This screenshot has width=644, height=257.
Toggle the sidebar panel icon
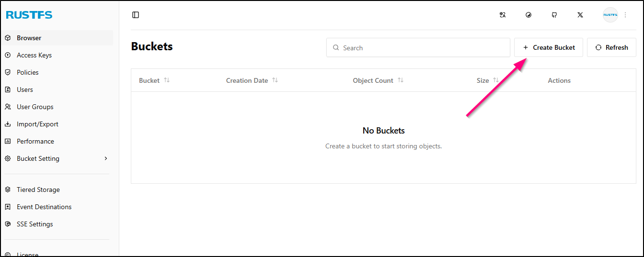[136, 15]
